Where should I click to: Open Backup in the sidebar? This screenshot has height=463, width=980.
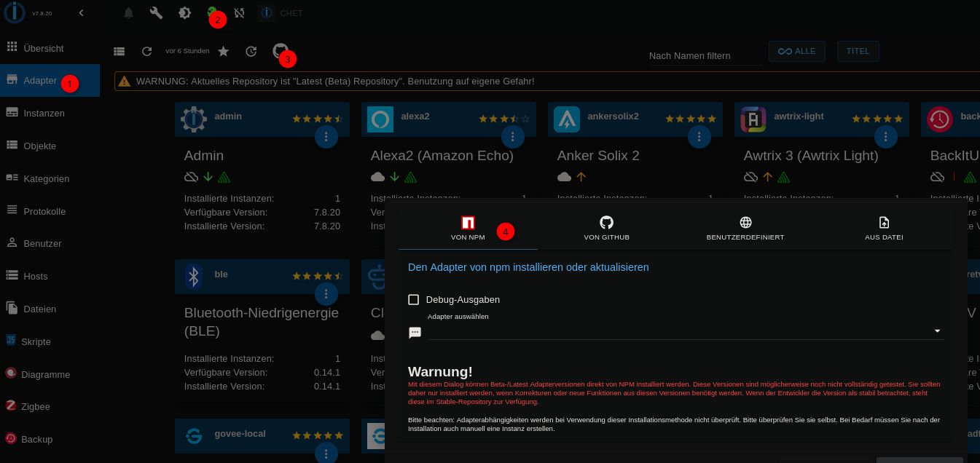tap(50, 439)
